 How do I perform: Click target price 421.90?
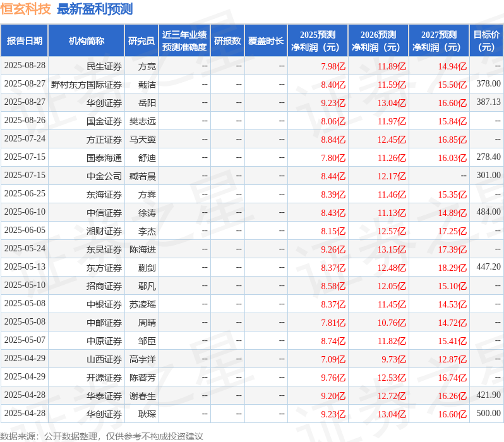(x=489, y=395)
